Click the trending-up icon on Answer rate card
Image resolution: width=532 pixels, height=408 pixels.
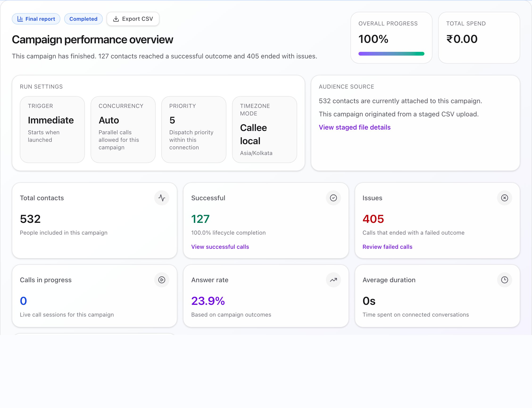[333, 280]
